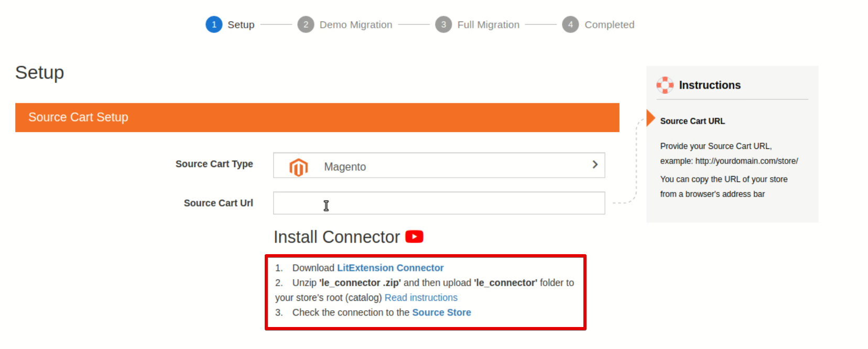Click the Instructions panel title
The width and height of the screenshot is (868, 349).
[x=710, y=85]
